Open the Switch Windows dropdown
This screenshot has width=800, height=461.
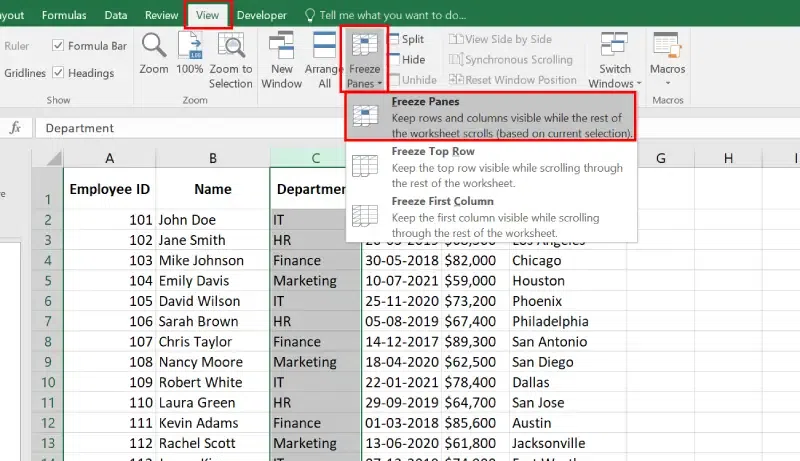pyautogui.click(x=614, y=60)
